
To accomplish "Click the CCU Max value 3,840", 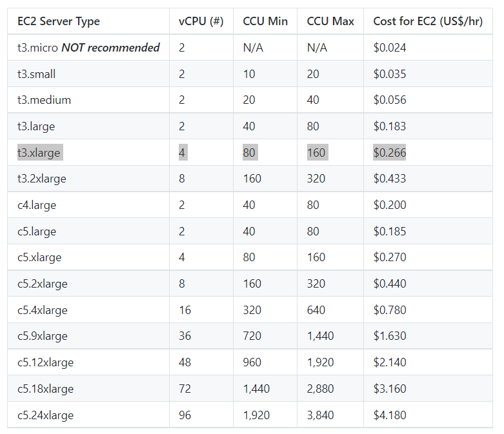I will tap(320, 415).
